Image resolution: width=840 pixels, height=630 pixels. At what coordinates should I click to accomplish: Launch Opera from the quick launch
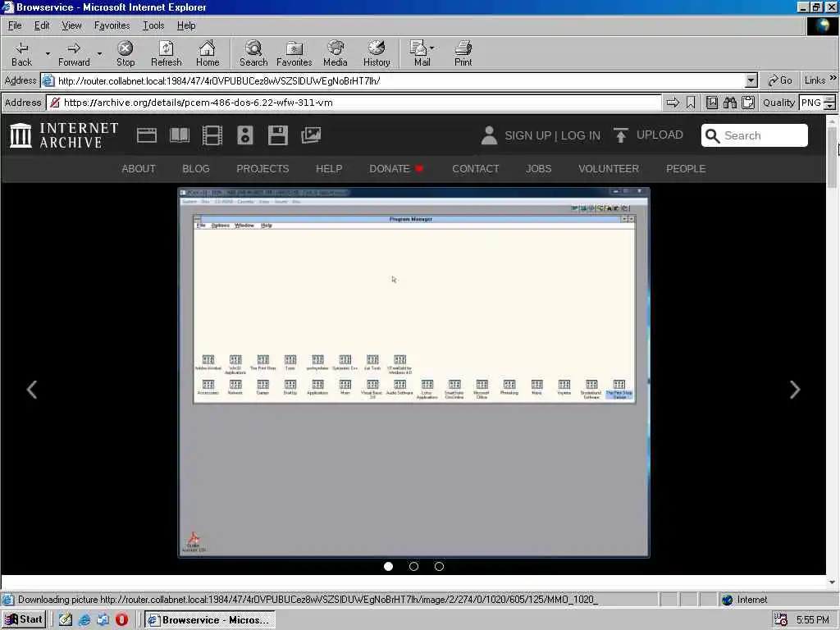click(x=121, y=620)
